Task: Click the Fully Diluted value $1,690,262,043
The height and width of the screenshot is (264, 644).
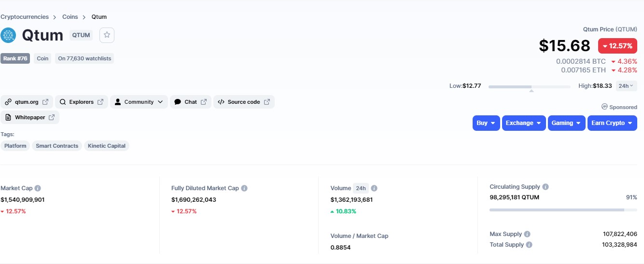Action: point(194,199)
